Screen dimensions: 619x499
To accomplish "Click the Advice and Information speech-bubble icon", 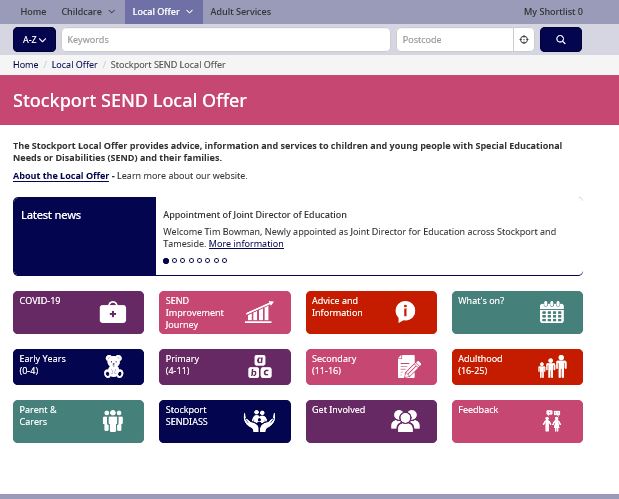I will coord(405,311).
